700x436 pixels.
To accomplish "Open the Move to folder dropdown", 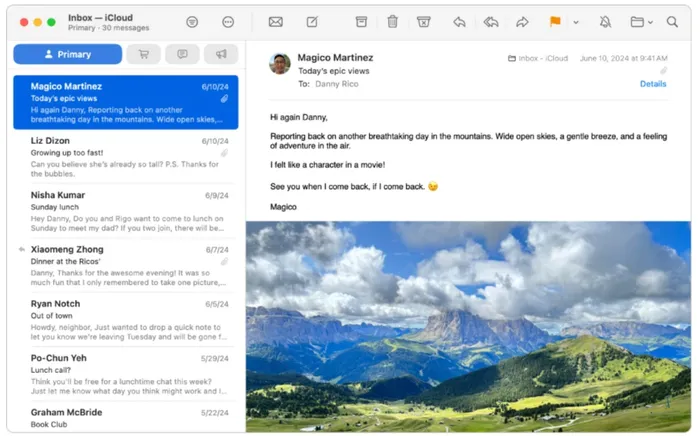I will 641,21.
